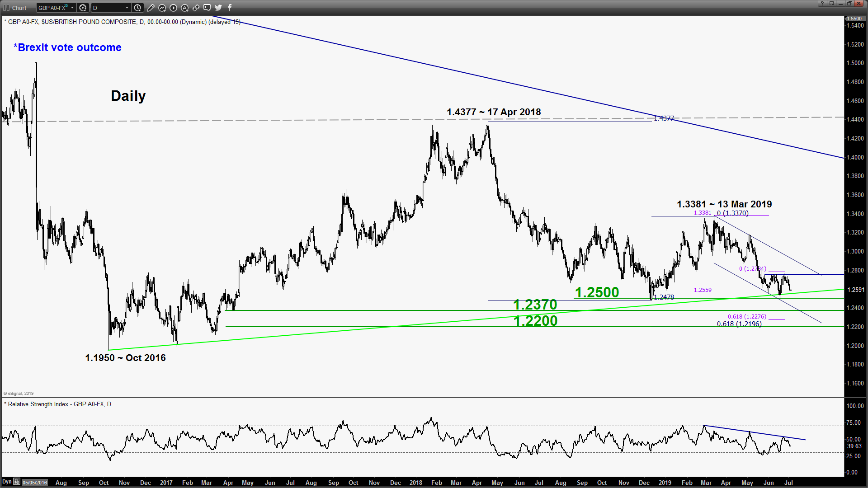Expand the D interval dropdown
The image size is (868, 488).
[x=127, y=8]
